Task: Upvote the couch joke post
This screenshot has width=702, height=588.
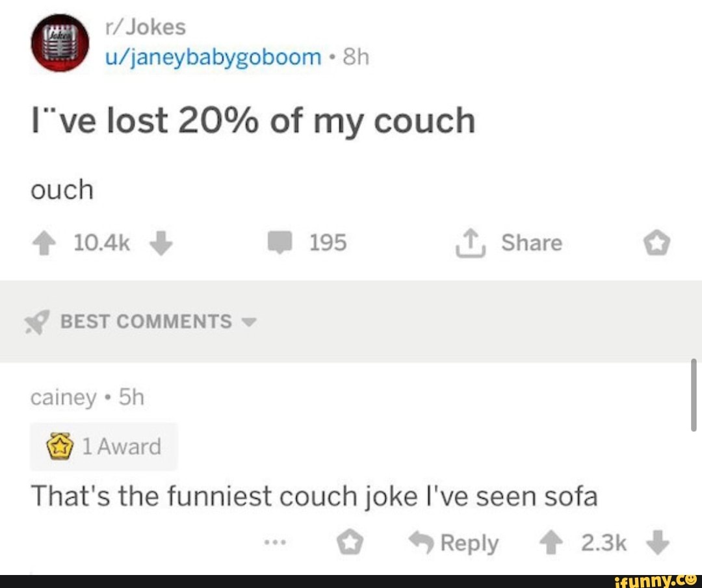Action: point(43,242)
